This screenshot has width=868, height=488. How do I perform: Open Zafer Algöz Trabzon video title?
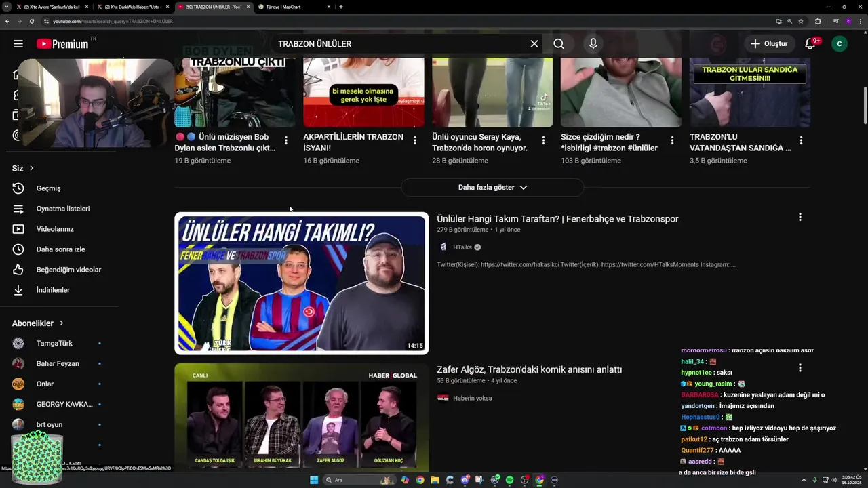coord(529,369)
